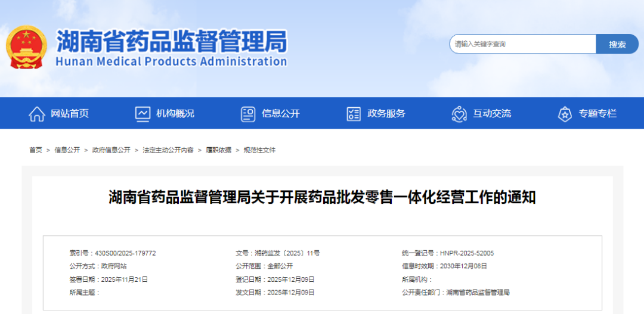Open the 网站首页 navigation item
Viewport: 644px width, 314px height.
tap(70, 114)
